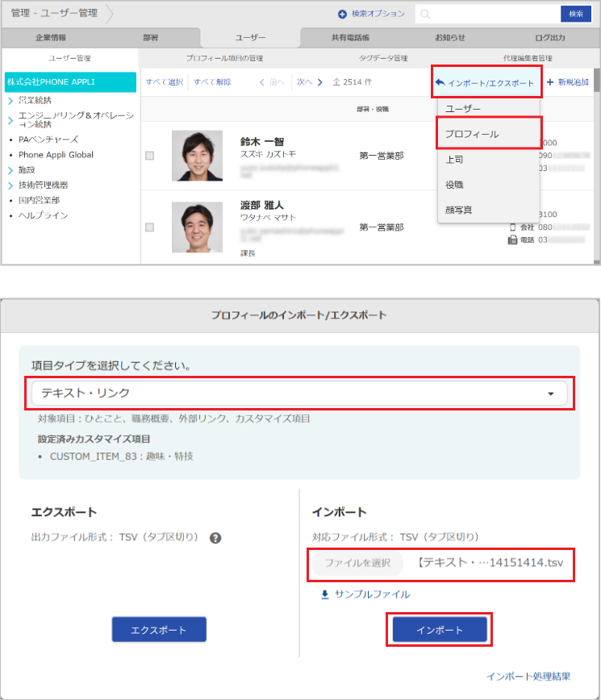Choose 役職 in import/export menu

(489, 185)
